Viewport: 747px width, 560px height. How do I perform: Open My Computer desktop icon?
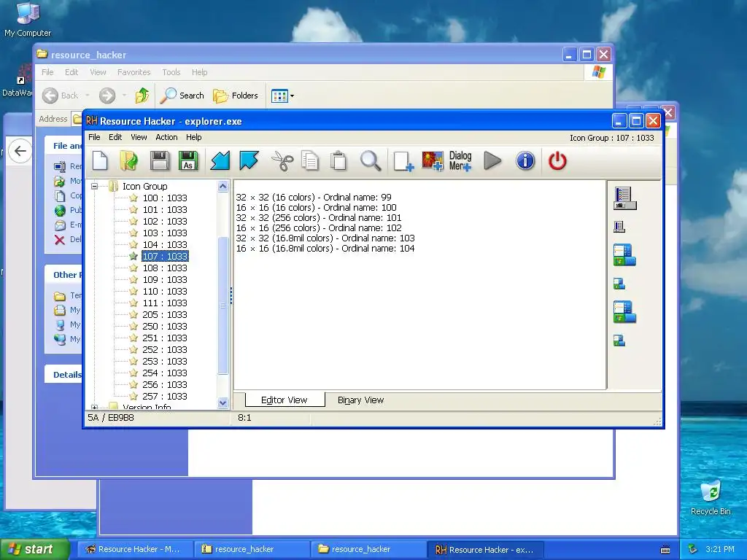28,20
